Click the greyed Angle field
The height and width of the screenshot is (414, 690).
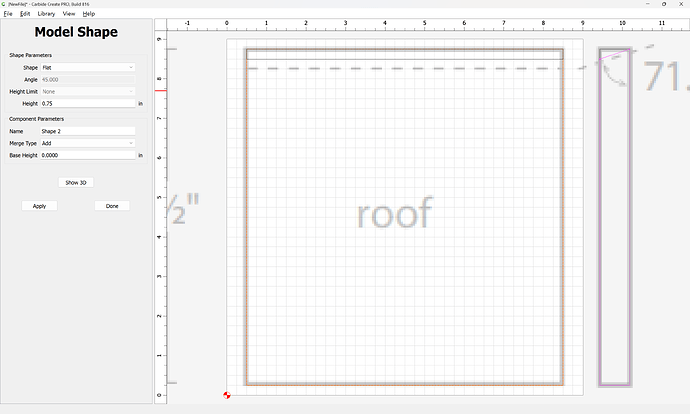pyautogui.click(x=88, y=80)
